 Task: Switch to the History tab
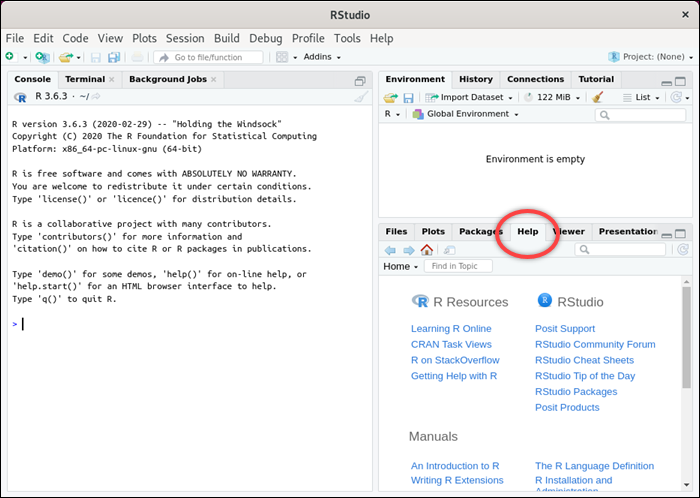point(475,79)
